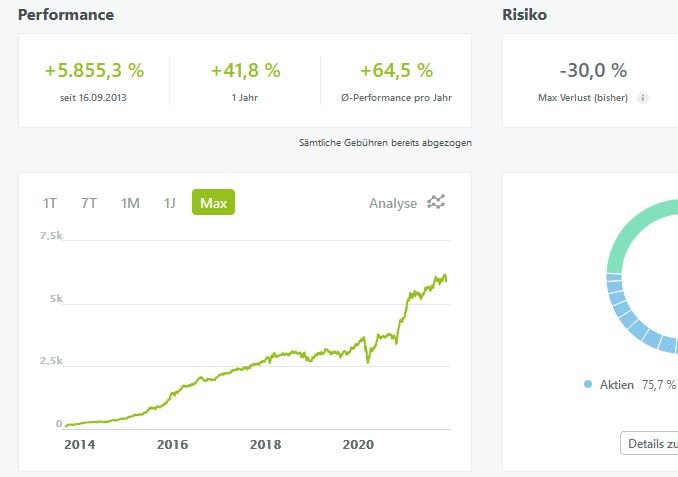The width and height of the screenshot is (678, 477).
Task: Click the +41,8 % one-year figure
Action: pos(245,71)
